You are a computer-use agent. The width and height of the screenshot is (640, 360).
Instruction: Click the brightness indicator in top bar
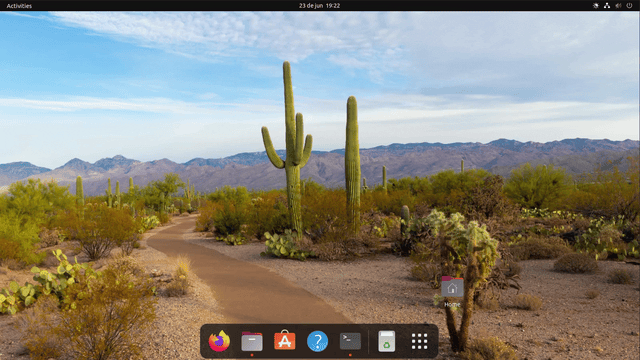tap(596, 6)
